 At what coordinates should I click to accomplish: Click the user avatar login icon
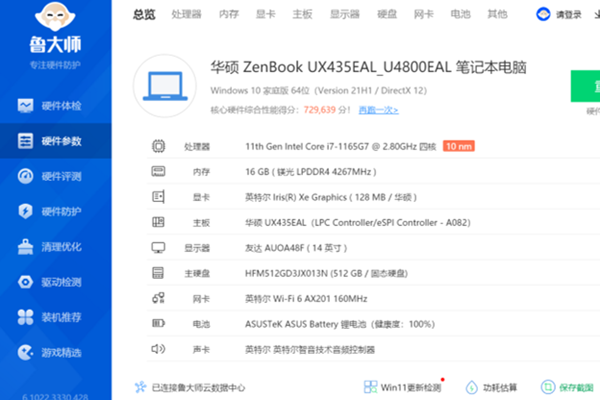543,15
